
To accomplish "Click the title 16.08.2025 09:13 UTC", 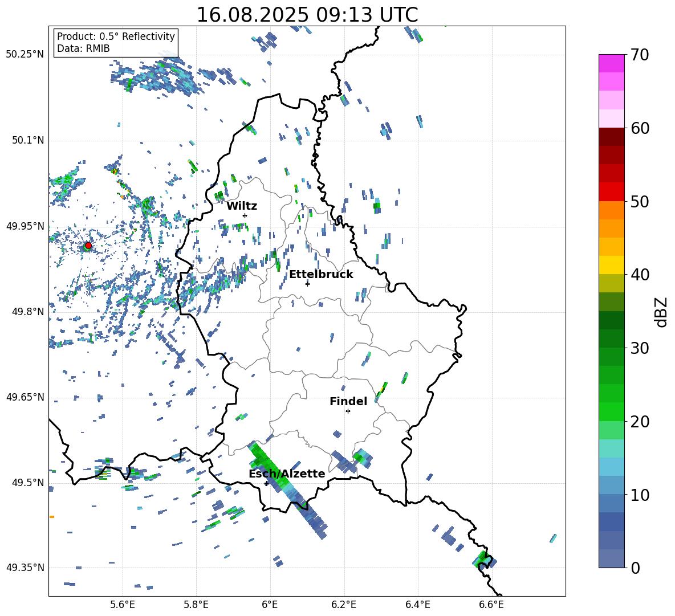I will coord(307,15).
